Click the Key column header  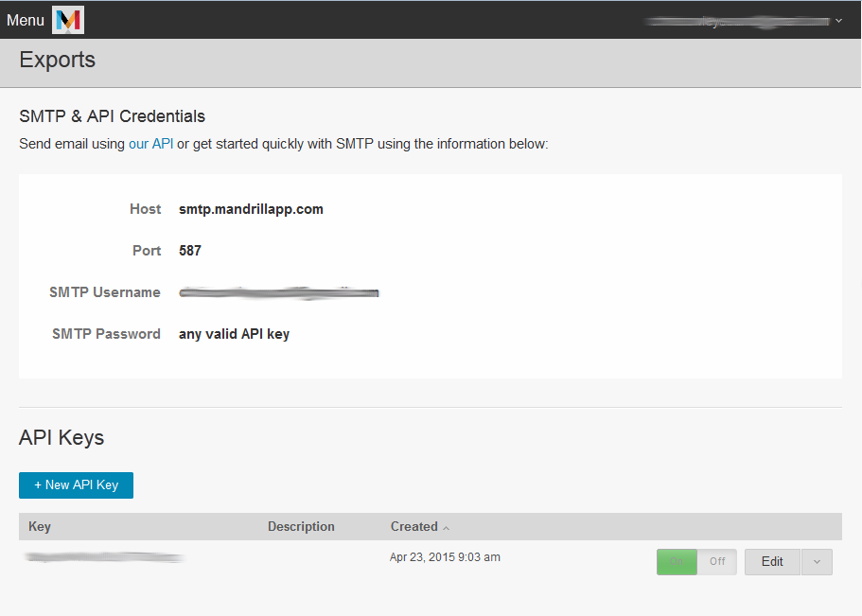40,527
